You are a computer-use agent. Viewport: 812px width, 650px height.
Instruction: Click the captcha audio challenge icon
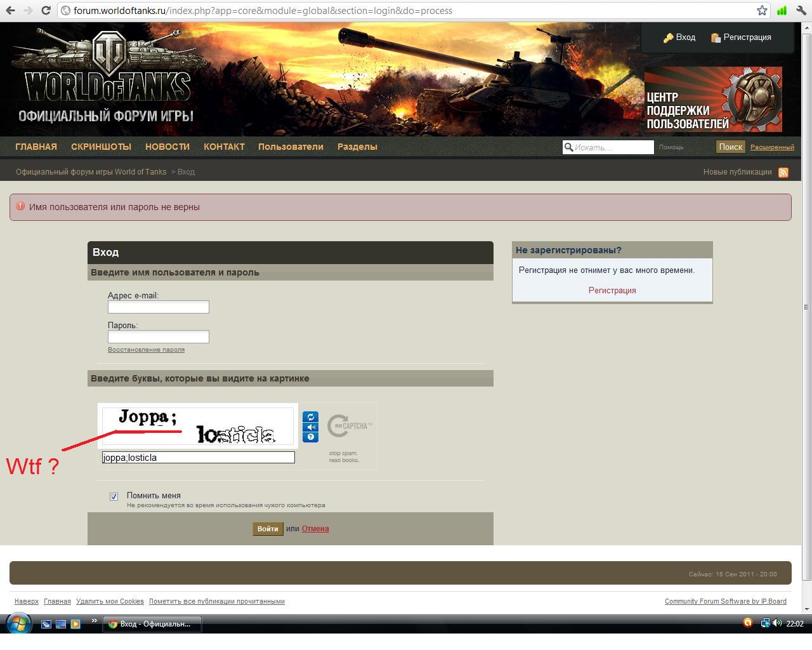point(310,427)
